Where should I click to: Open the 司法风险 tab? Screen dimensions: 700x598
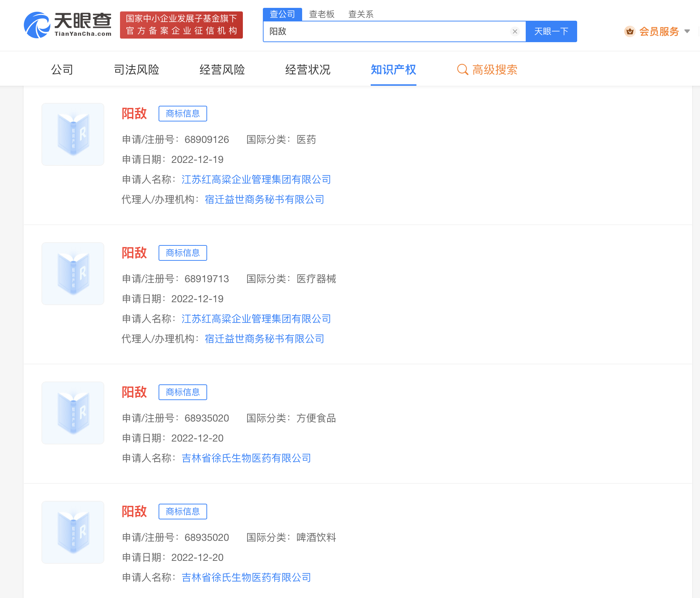pos(136,69)
